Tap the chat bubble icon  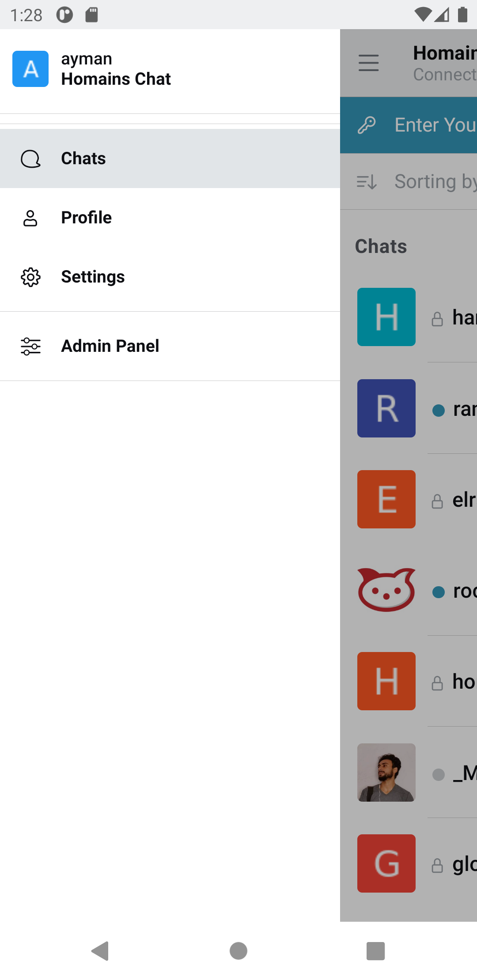click(x=30, y=159)
